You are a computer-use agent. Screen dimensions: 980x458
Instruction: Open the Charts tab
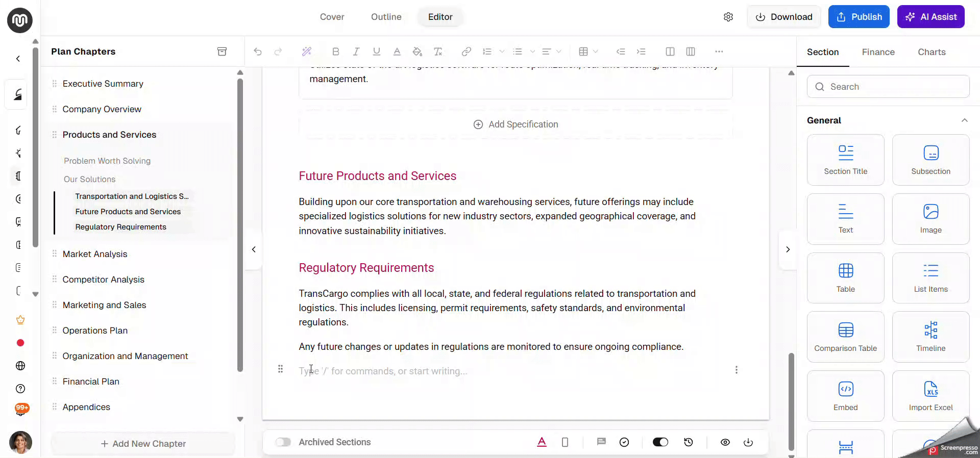tap(932, 52)
